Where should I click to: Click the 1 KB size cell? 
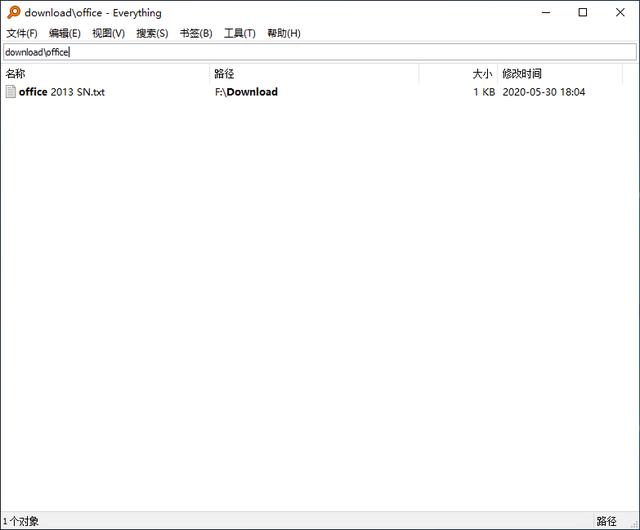coord(484,92)
